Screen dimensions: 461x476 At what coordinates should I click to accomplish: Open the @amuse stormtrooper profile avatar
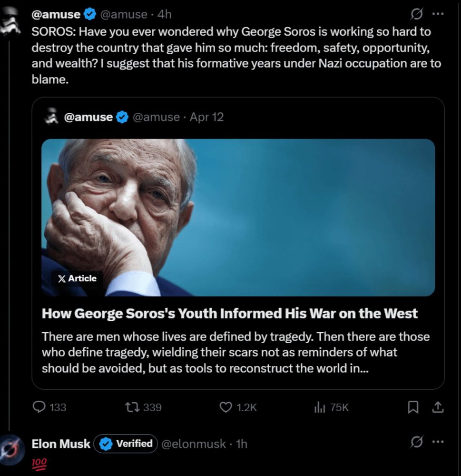pos(10,21)
